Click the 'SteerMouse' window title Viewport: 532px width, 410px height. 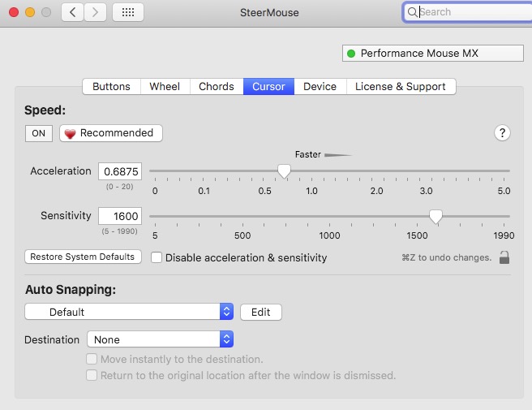click(269, 12)
